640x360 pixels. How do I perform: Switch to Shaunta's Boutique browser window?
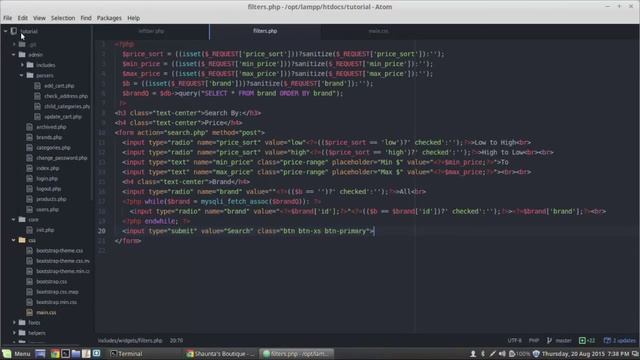[x=220, y=353]
